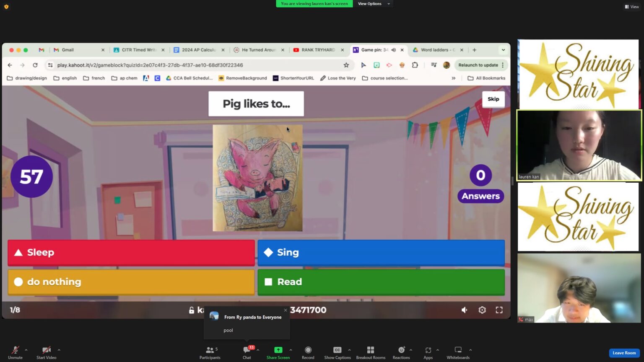The width and height of the screenshot is (644, 362).
Task: Open the french bookmarks folder
Action: click(94, 78)
